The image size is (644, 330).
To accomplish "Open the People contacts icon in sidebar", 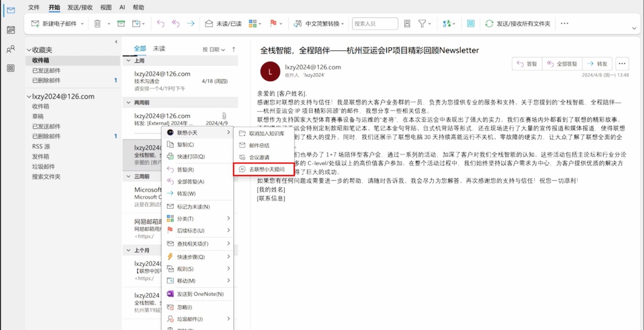I will pyautogui.click(x=11, y=49).
